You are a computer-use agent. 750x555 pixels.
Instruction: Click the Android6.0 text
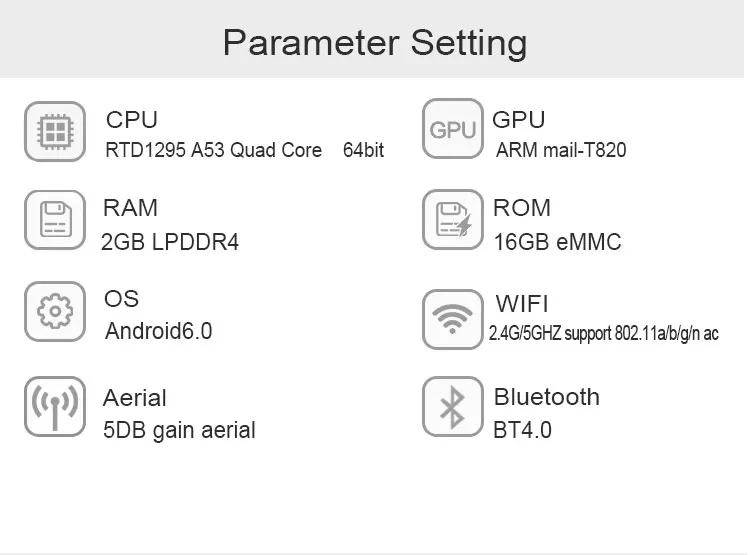point(159,331)
